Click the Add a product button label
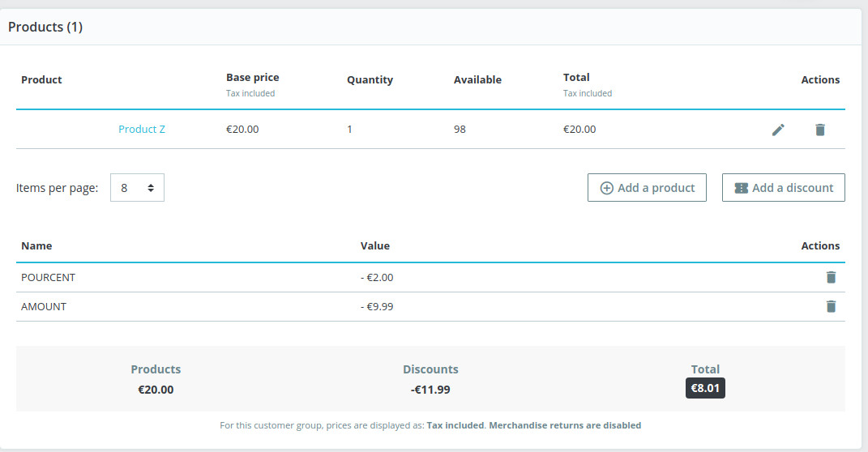The image size is (868, 452). pos(656,188)
